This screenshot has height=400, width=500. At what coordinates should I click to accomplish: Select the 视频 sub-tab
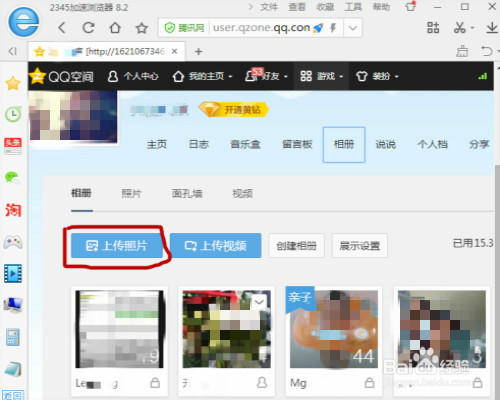click(242, 193)
